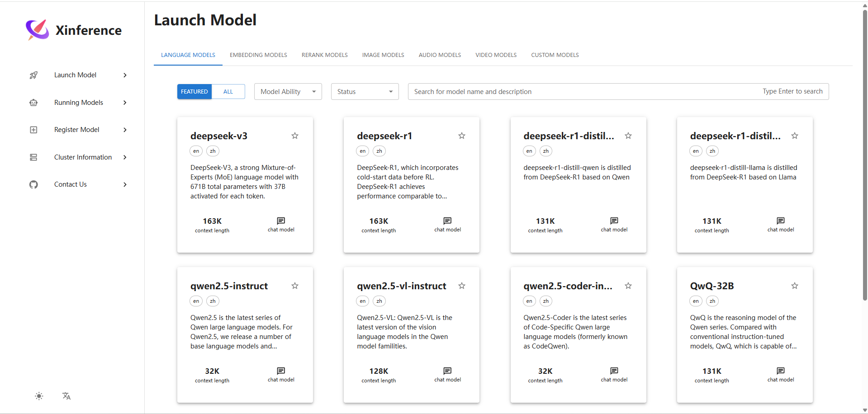Click the 'zh' tag on QwQ-32B card
Image resolution: width=868 pixels, height=414 pixels.
[712, 301]
